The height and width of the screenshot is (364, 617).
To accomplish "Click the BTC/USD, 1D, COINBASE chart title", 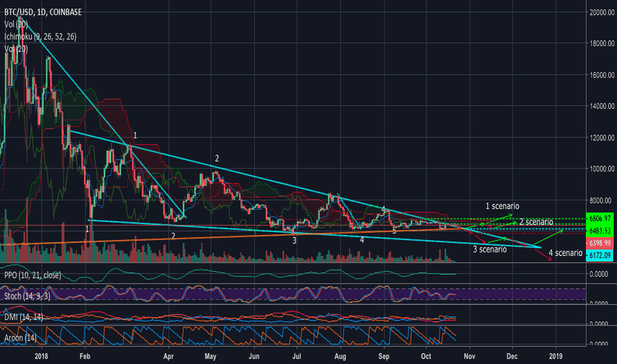I will (x=43, y=12).
